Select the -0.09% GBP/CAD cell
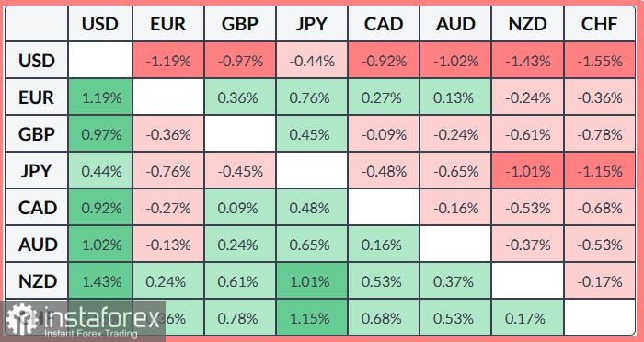This screenshot has height=342, width=644. pos(384,134)
